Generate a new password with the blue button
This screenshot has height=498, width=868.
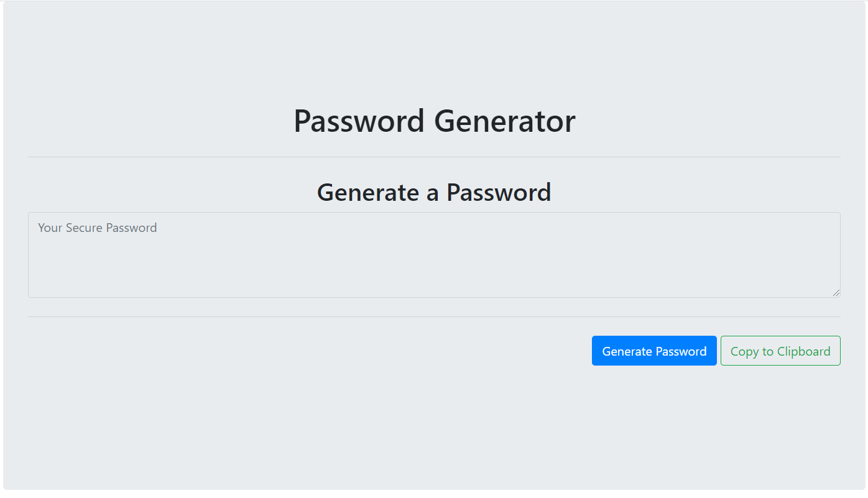point(654,351)
